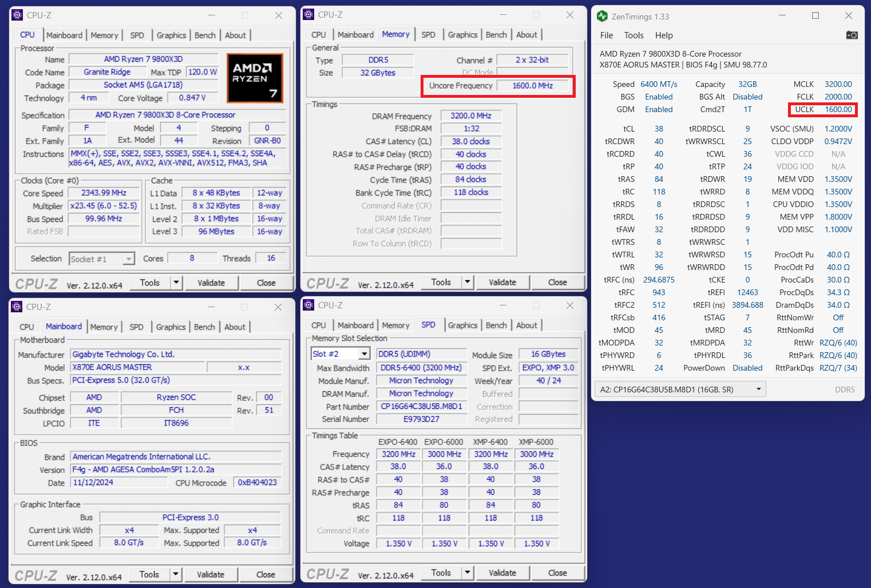Expand Tools arrow in CPU-Z SPD window
This screenshot has width=871, height=588.
(468, 573)
